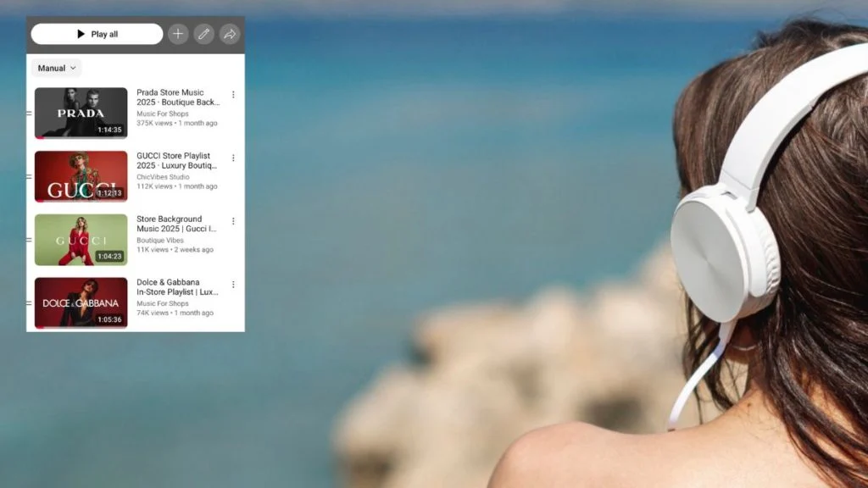Visit Music For Shops channel under Dolce & Gabbana
The image size is (868, 488).
point(162,303)
